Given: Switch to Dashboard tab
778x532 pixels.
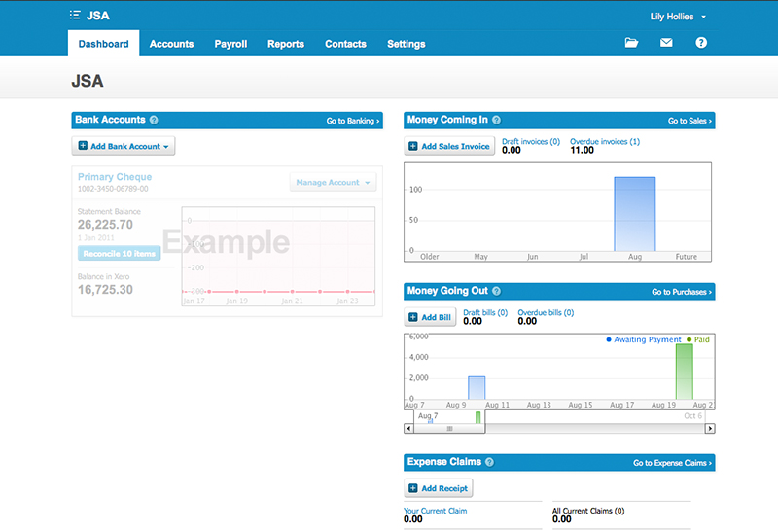Looking at the screenshot, I should pyautogui.click(x=103, y=44).
